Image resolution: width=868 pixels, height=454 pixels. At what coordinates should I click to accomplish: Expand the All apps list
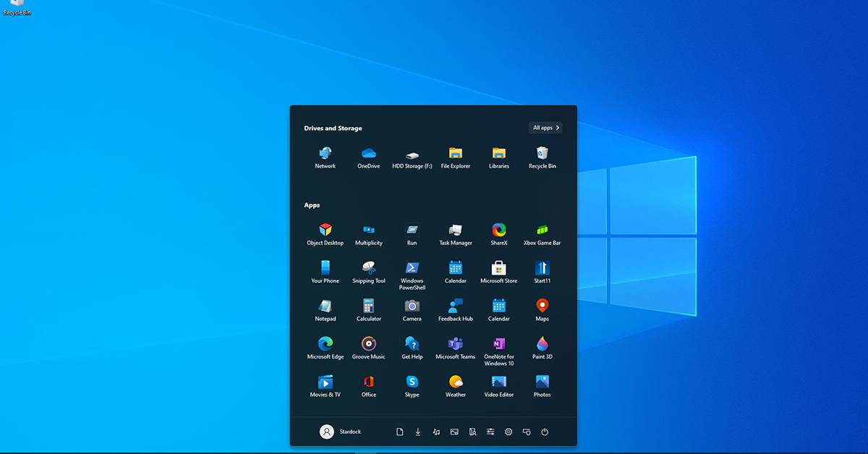[545, 128]
